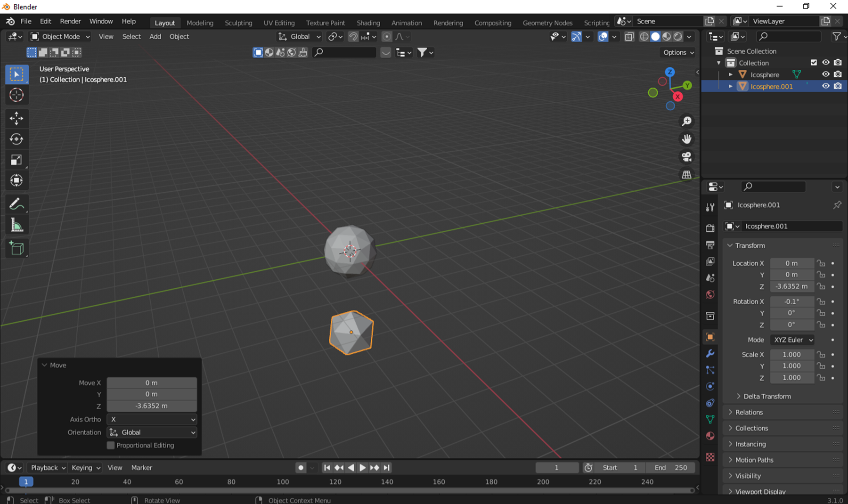Switch to wireframe viewport shading
This screenshot has height=504, width=848.
tap(644, 37)
